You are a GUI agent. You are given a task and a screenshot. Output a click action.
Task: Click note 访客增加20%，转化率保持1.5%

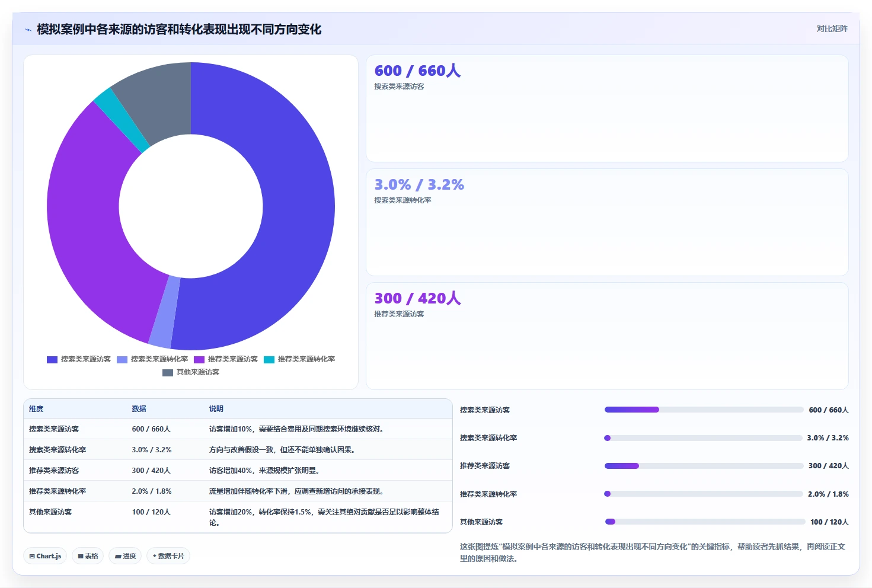tap(324, 517)
